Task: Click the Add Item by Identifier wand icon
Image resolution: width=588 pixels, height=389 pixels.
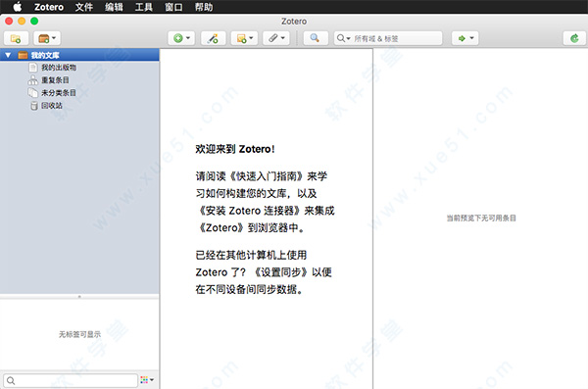Action: point(213,38)
